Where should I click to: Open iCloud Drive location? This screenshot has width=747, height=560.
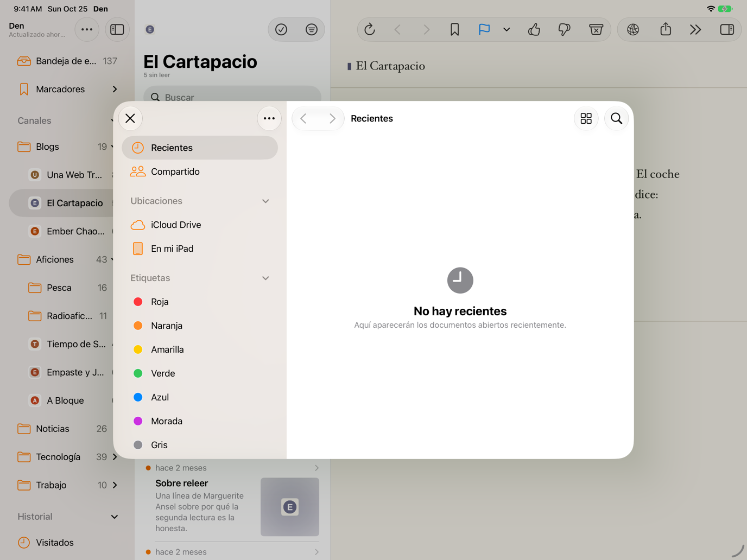pyautogui.click(x=200, y=225)
